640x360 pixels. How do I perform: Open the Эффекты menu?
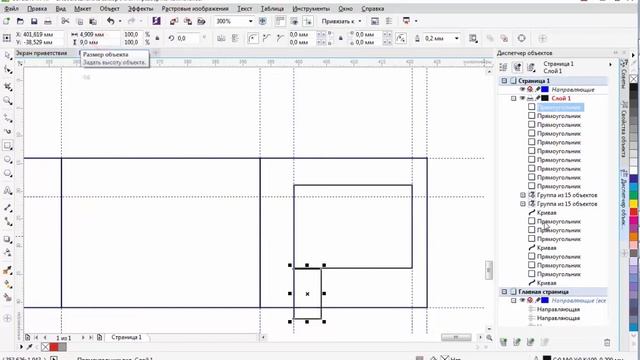click(140, 9)
